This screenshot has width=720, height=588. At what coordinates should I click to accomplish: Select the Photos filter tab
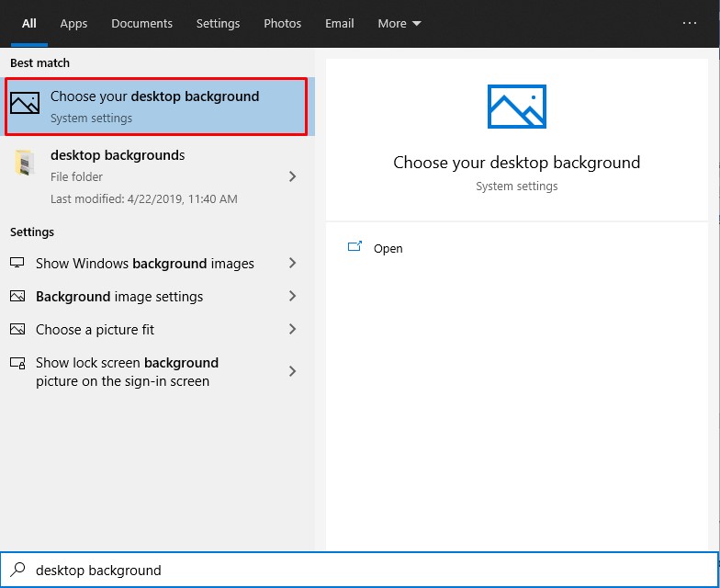282,24
